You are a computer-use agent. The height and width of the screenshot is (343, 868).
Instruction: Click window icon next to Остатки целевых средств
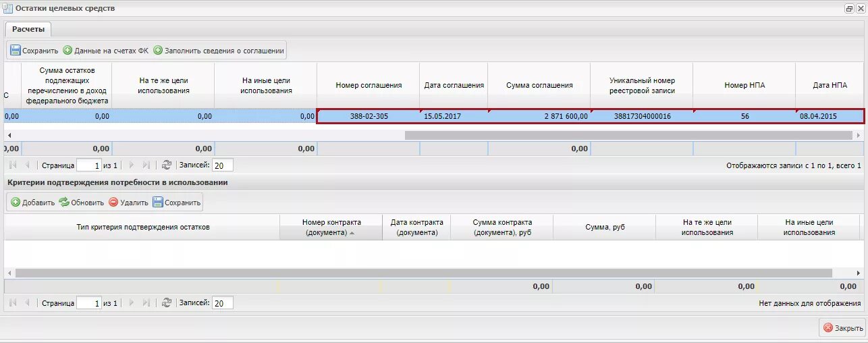pyautogui.click(x=8, y=8)
